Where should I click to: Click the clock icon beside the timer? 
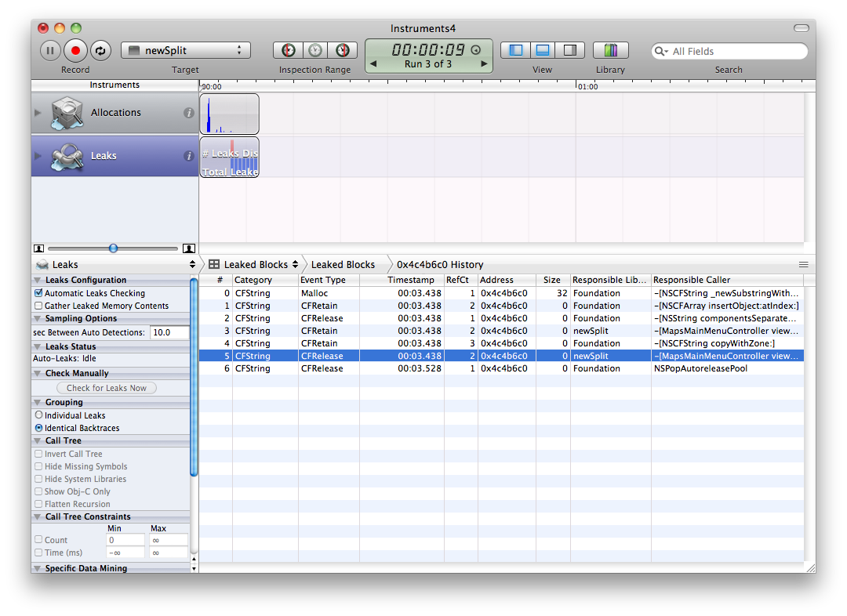[476, 49]
